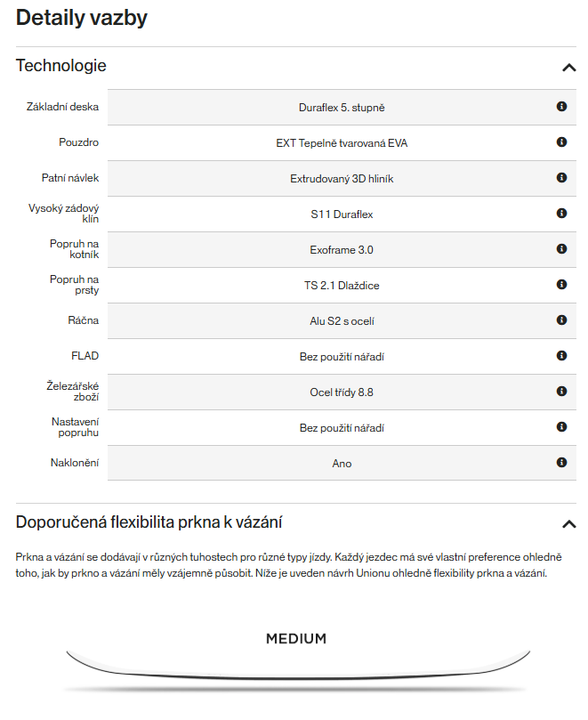588x720 pixels.
Task: Click info icon for Patní návlek
Action: (561, 178)
